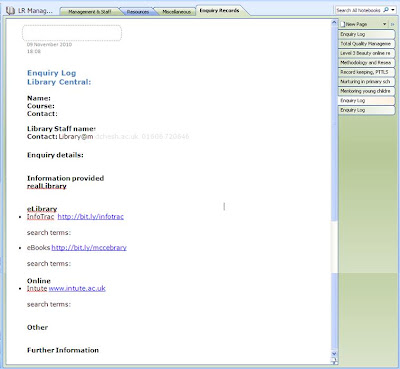Click into Search All notebooks field
This screenshot has width=400, height=369.
[359, 10]
